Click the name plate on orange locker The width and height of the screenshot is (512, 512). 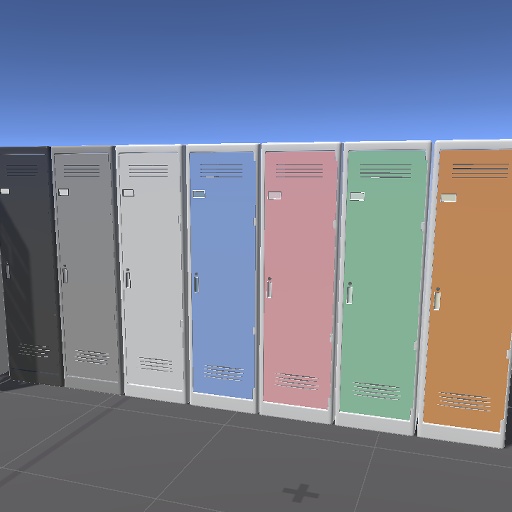[449, 198]
